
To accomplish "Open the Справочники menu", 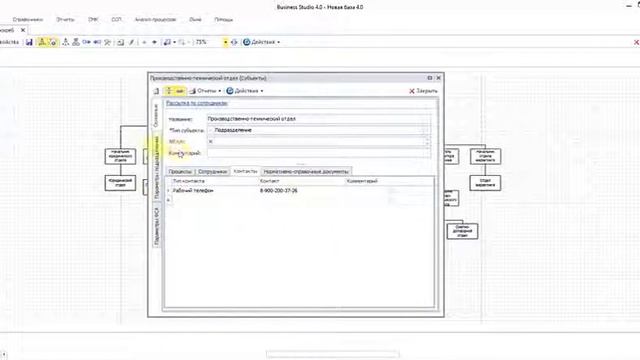I will click(28, 20).
